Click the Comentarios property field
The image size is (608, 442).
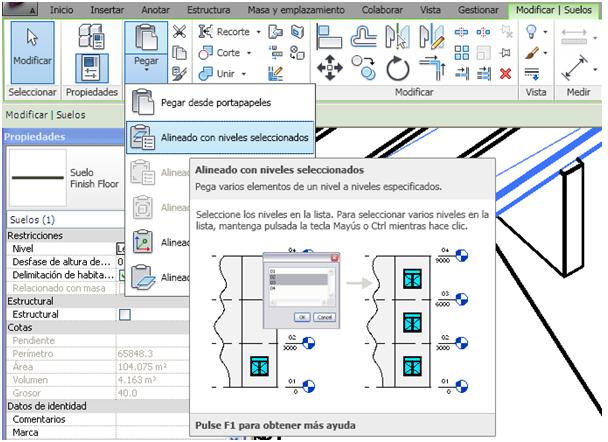point(150,418)
